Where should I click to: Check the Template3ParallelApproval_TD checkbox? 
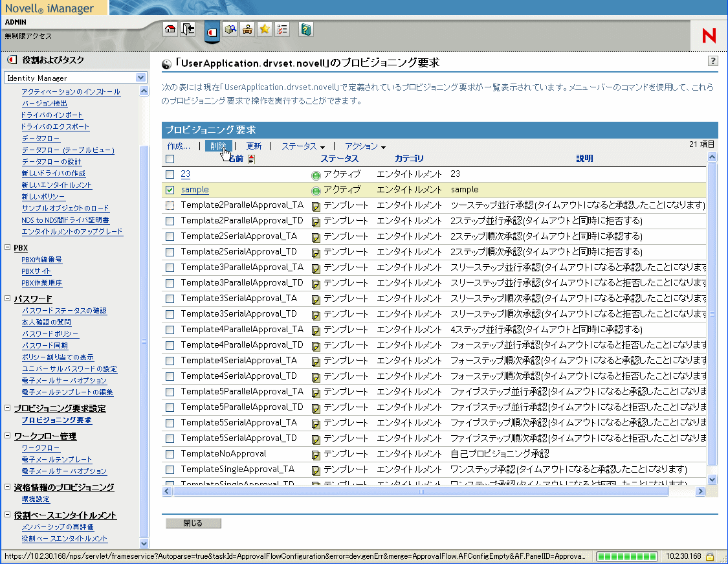pyautogui.click(x=170, y=283)
